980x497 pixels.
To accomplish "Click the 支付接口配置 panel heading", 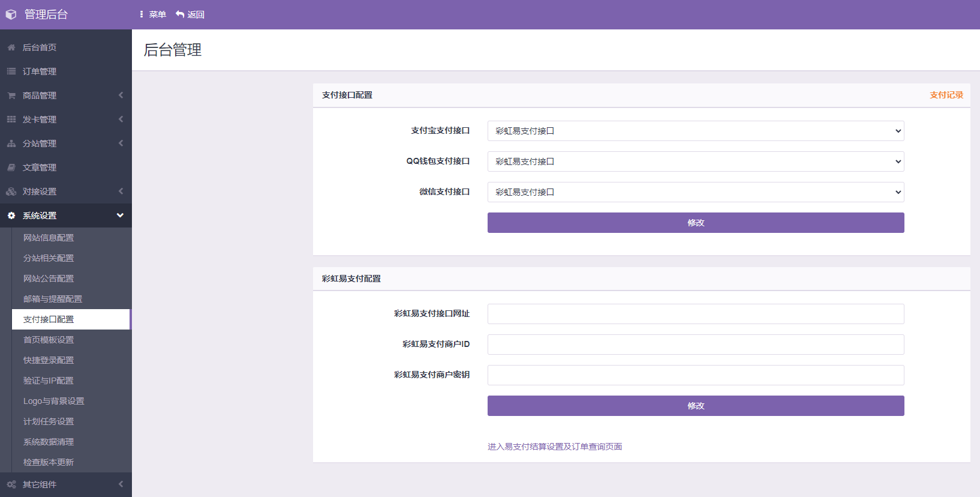I will (x=347, y=95).
